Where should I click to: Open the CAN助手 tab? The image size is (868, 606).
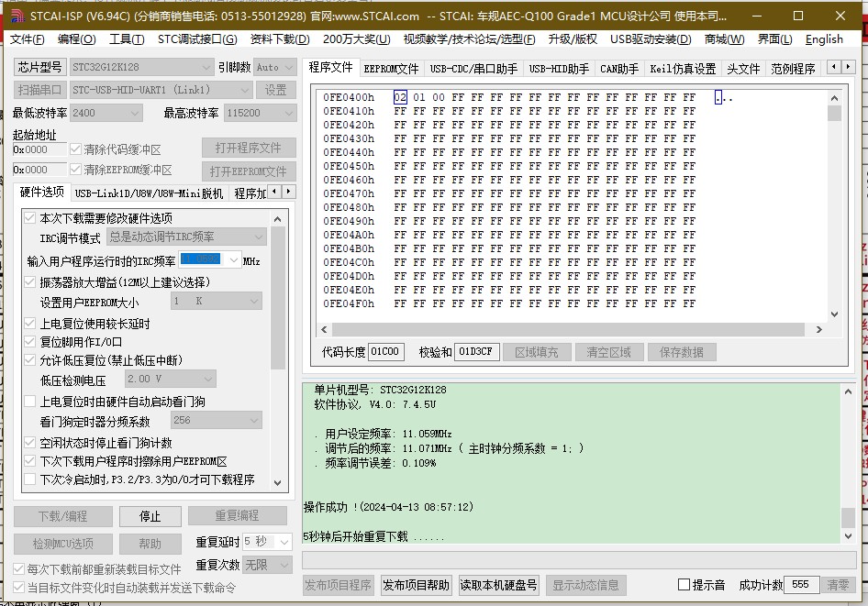tap(619, 69)
